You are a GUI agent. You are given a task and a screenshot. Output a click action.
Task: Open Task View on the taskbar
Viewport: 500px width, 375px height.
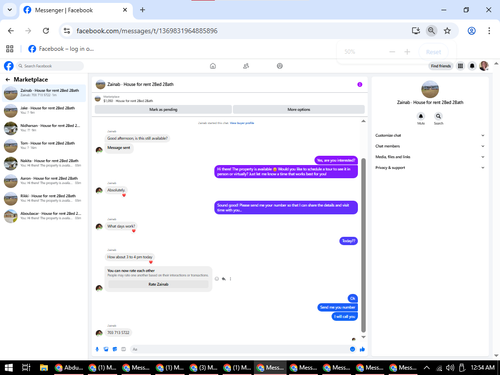(x=26, y=368)
